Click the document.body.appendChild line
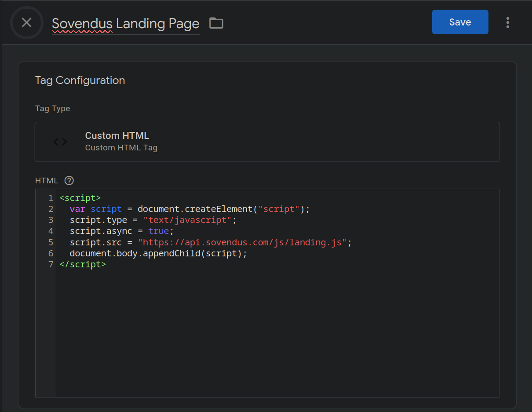 coord(159,253)
